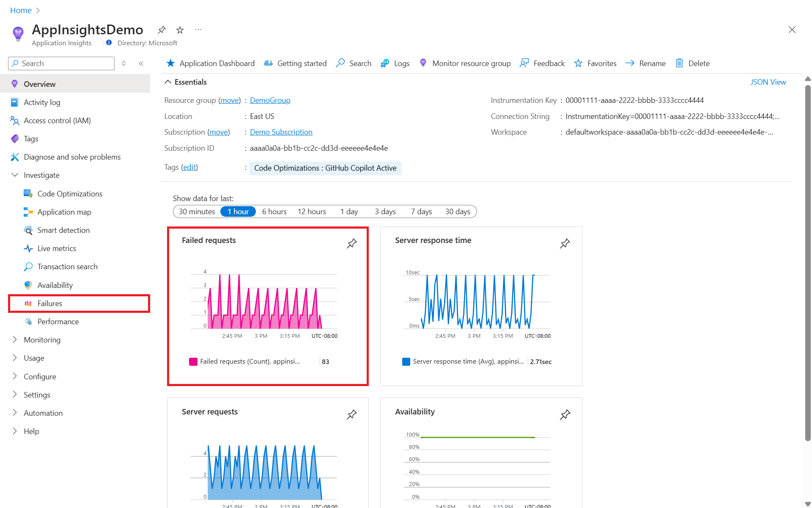
Task: Collapse the Essentials section
Action: (x=168, y=82)
